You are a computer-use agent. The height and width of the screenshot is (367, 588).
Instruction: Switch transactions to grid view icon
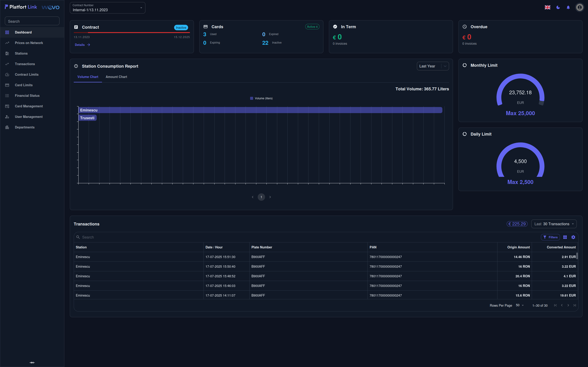pyautogui.click(x=565, y=237)
